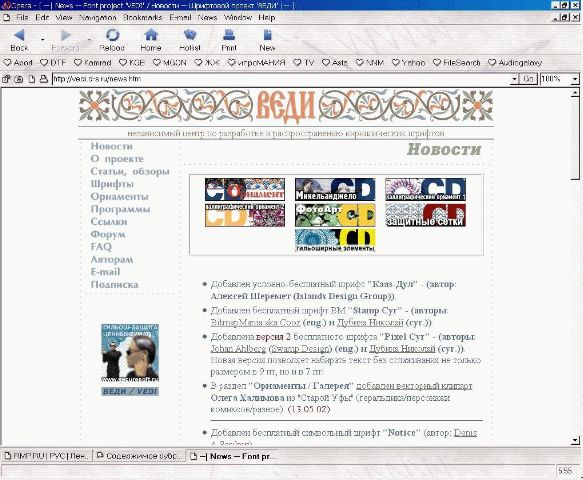This screenshot has height=480, width=583.
Task: Open the Forward button history arrow
Action: point(89,39)
